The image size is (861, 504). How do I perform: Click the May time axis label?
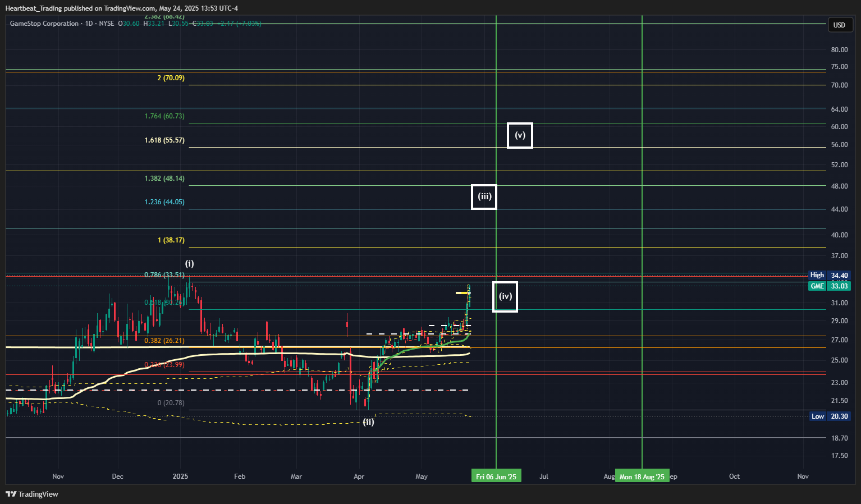tap(422, 476)
